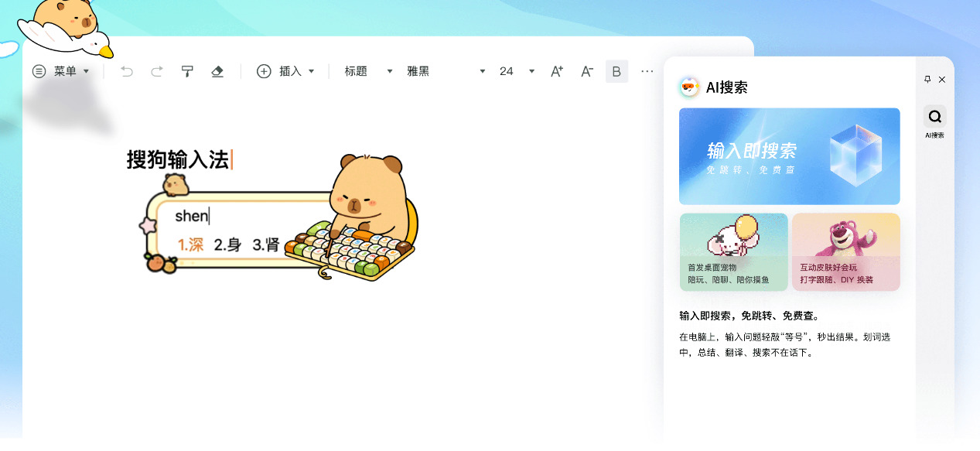
Task: Choose candidate 1.深
Action: [x=190, y=245]
